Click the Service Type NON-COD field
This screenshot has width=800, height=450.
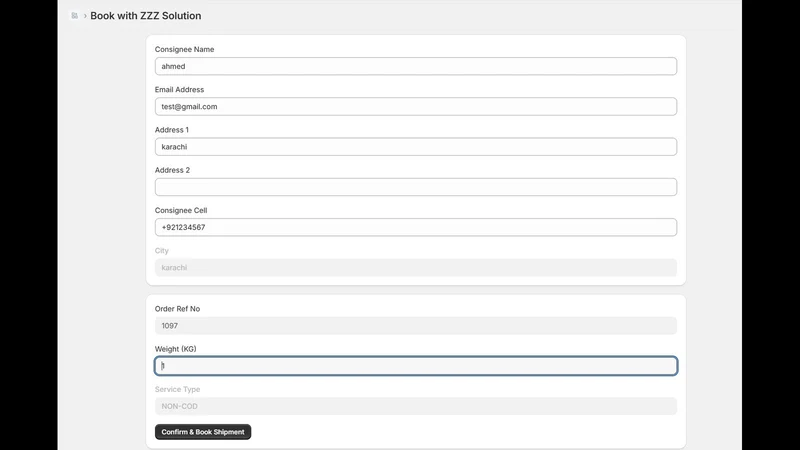click(x=416, y=406)
